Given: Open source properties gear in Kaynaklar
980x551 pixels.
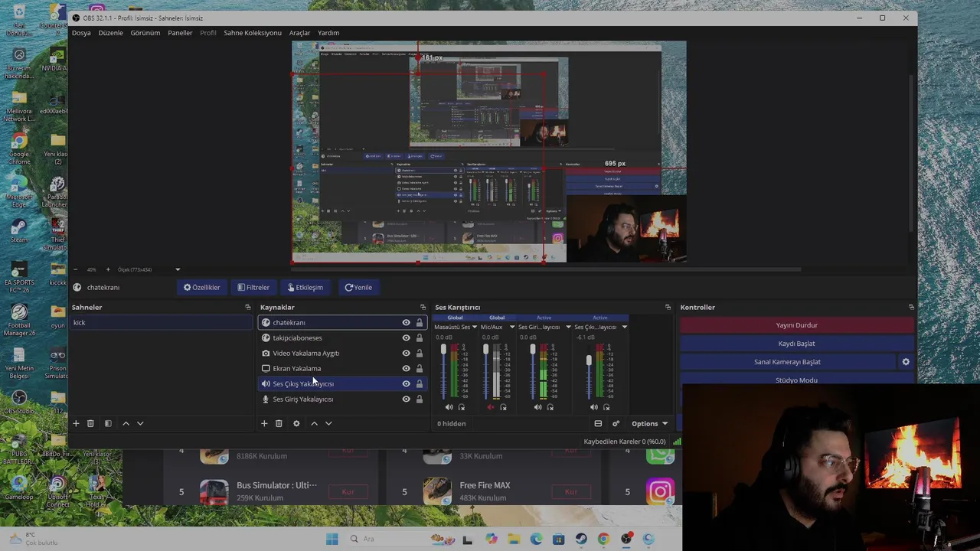Looking at the screenshot, I should point(296,423).
